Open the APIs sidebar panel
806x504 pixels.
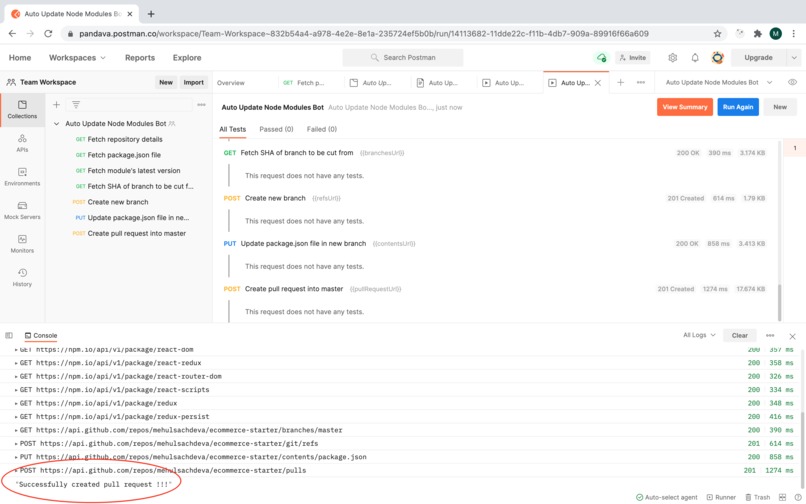tap(22, 143)
